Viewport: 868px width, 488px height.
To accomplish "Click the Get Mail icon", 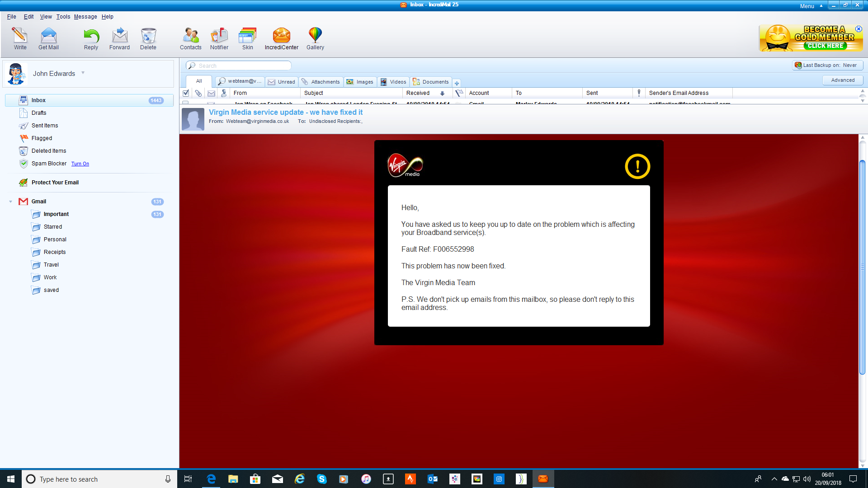I will tap(48, 38).
